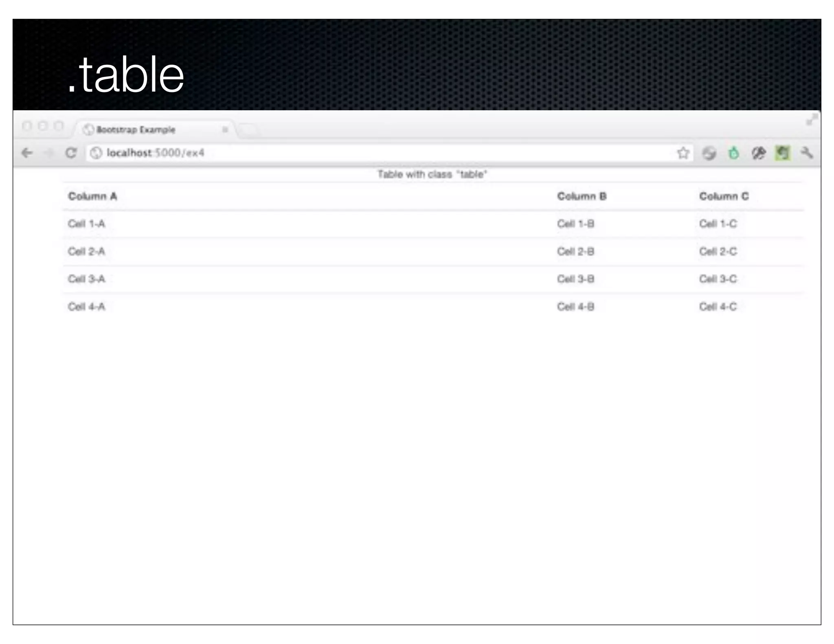Click the site globe icon in address bar
Viewport: 834px width, 644px height.
pos(96,153)
